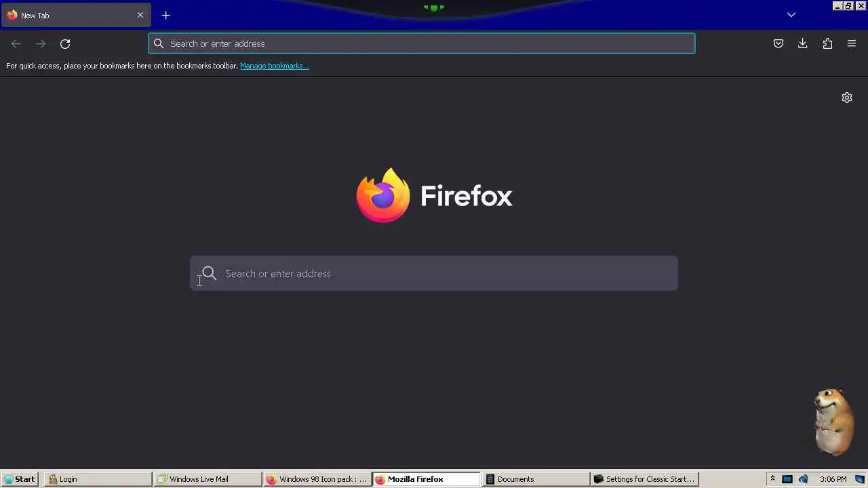Reload the current page
The height and width of the screenshot is (488, 868).
click(65, 43)
